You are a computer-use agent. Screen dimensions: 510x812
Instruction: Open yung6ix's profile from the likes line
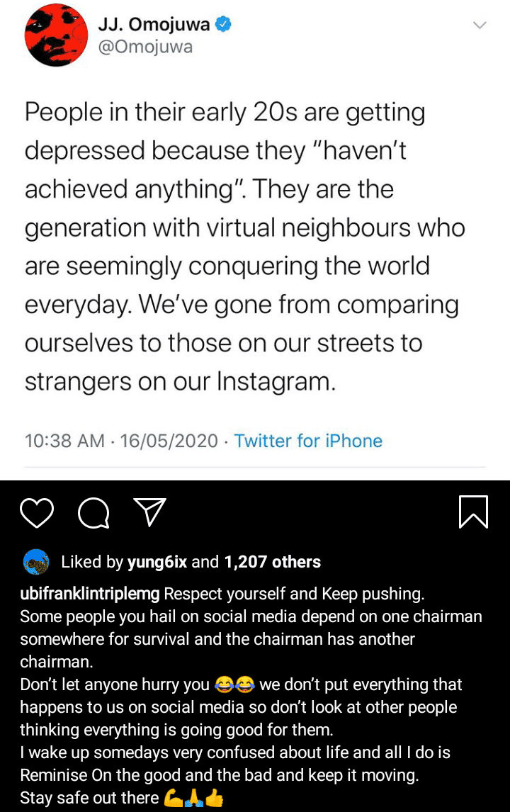tap(157, 562)
